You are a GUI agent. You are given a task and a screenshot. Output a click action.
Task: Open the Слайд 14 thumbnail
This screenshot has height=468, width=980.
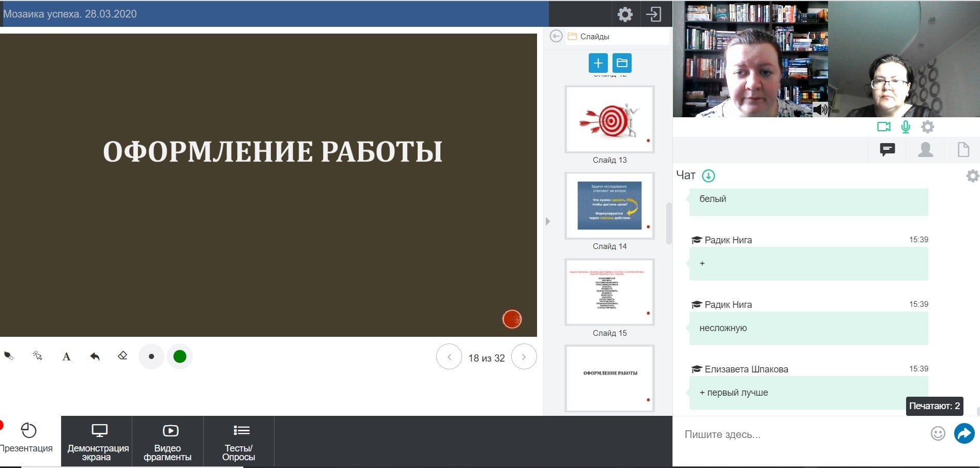(609, 206)
